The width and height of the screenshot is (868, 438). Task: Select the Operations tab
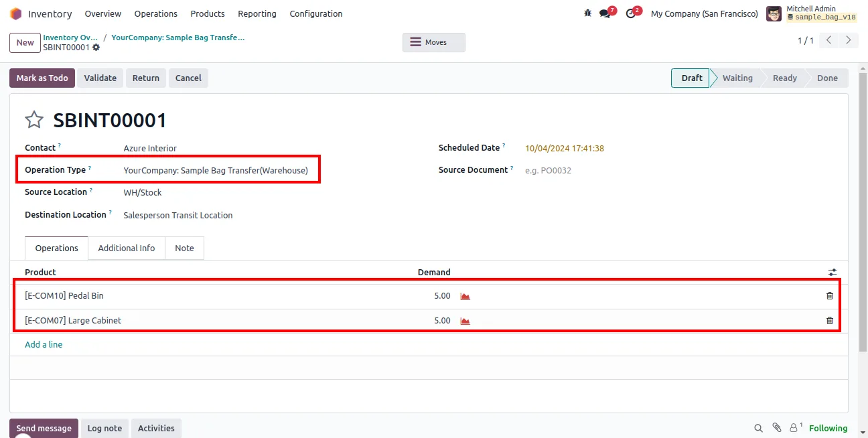pyautogui.click(x=57, y=248)
